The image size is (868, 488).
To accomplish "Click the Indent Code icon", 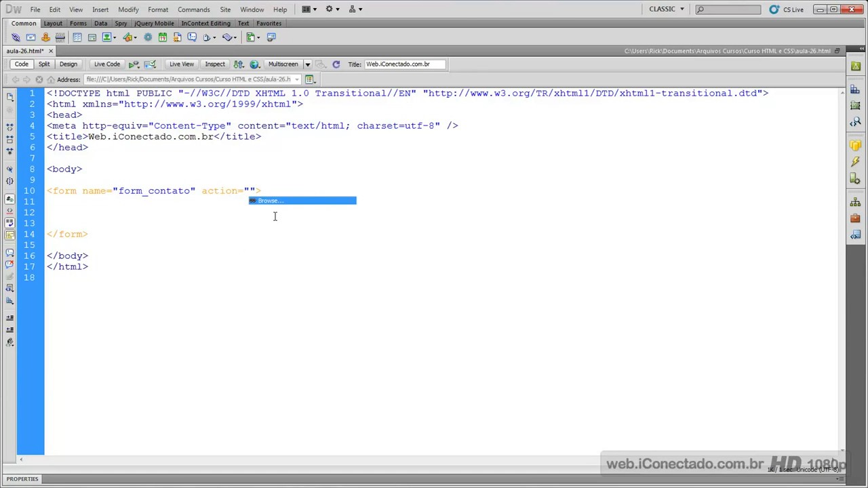I will [9, 318].
